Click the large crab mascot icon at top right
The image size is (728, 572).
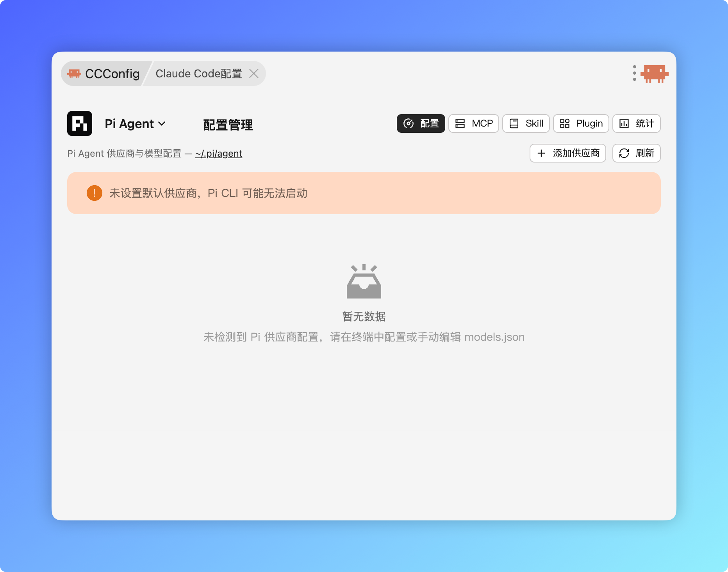coord(655,73)
